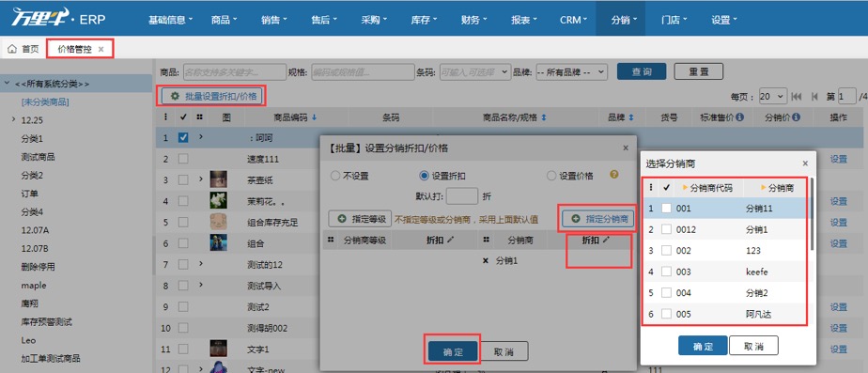Open the 设置 top menu
Screen dimensions: 868x373
pyautogui.click(x=724, y=20)
